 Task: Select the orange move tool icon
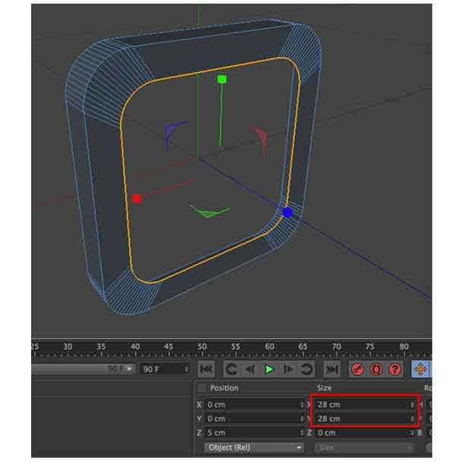(420, 369)
